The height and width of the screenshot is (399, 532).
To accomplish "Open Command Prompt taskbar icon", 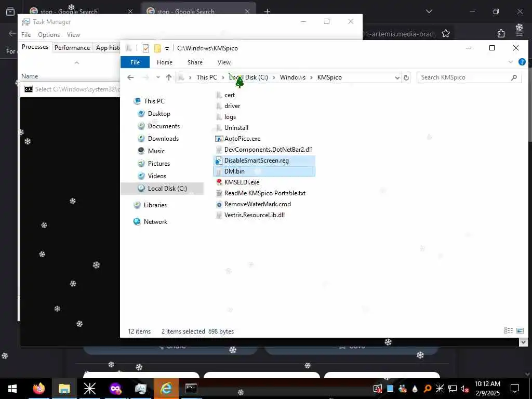I will [x=191, y=389].
